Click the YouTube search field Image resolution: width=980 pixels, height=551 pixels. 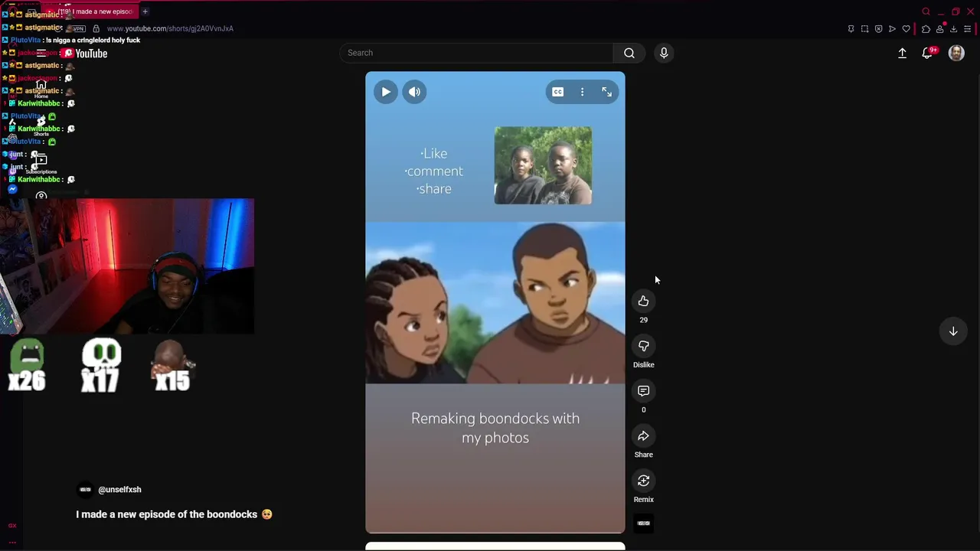click(x=476, y=53)
